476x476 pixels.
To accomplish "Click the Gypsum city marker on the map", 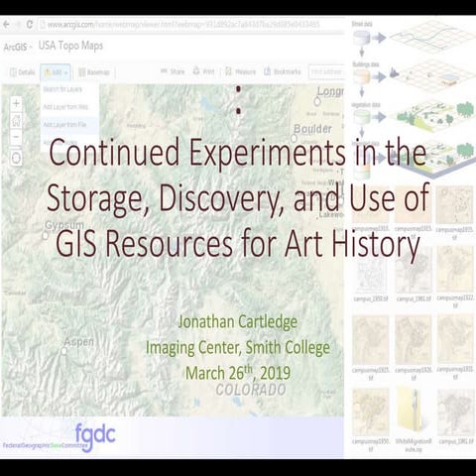I will pos(46,235).
